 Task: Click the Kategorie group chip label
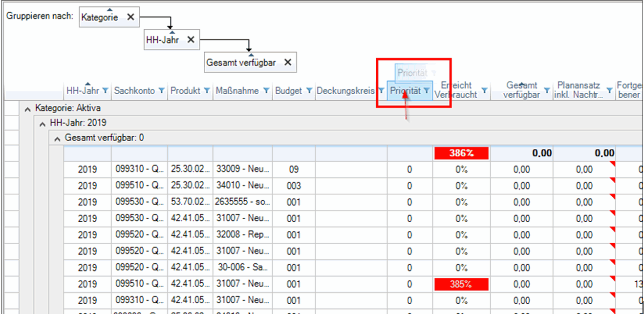pyautogui.click(x=100, y=17)
